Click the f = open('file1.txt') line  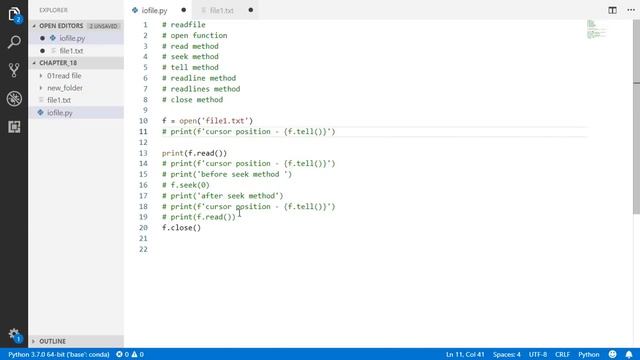point(207,121)
